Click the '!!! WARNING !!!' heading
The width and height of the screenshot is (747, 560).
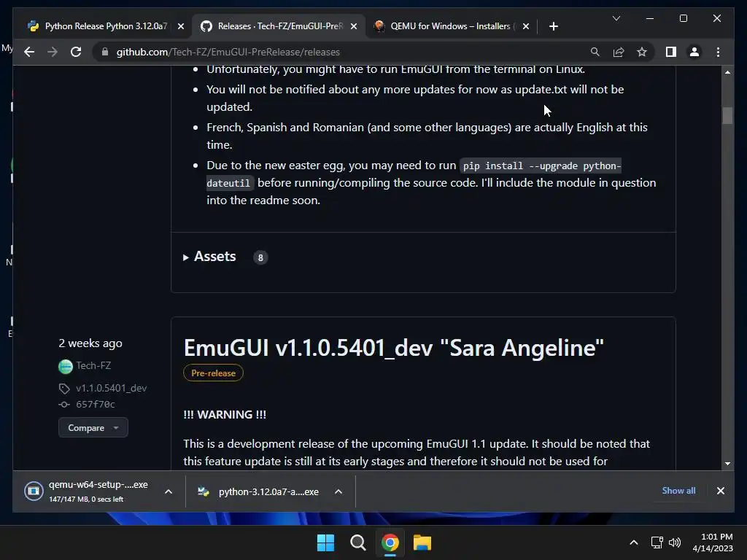click(225, 415)
